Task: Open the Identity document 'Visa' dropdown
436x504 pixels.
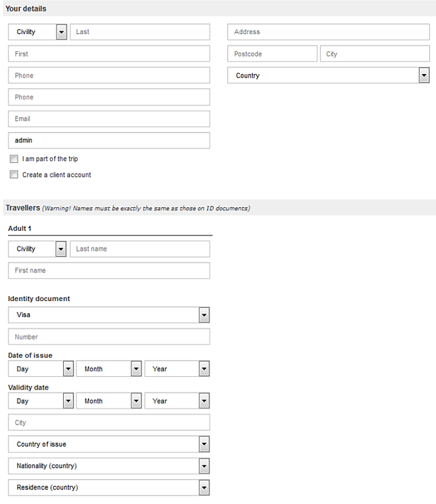Action: pos(109,315)
